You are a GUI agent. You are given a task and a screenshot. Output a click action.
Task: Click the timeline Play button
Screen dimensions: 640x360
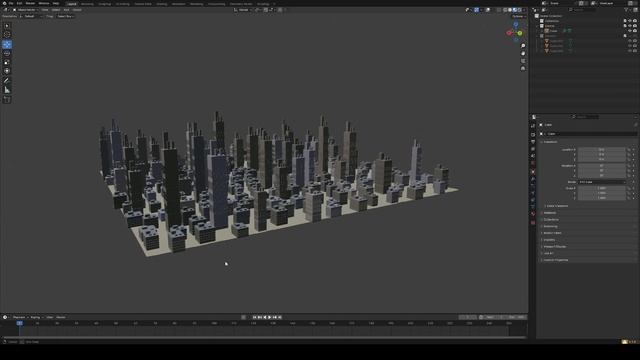click(269, 317)
